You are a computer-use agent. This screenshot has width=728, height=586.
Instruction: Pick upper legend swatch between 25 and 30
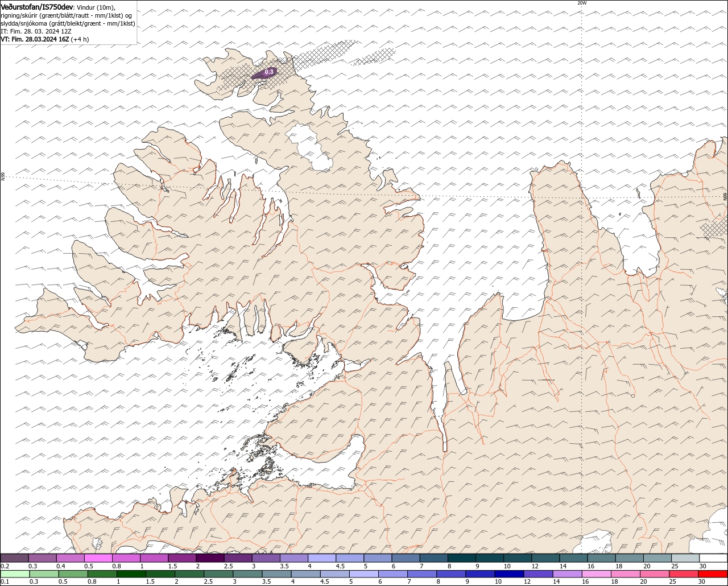(x=685, y=558)
